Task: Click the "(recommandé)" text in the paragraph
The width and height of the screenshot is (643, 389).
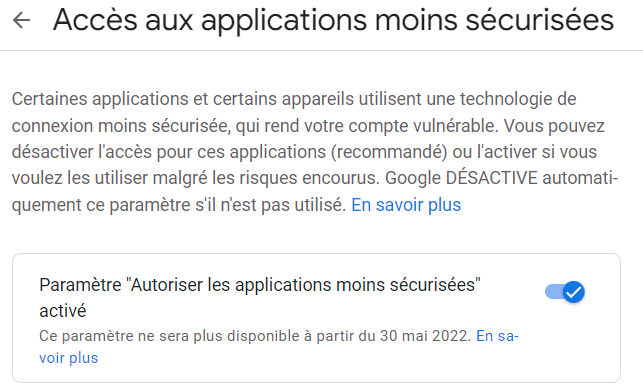Action: (x=389, y=152)
